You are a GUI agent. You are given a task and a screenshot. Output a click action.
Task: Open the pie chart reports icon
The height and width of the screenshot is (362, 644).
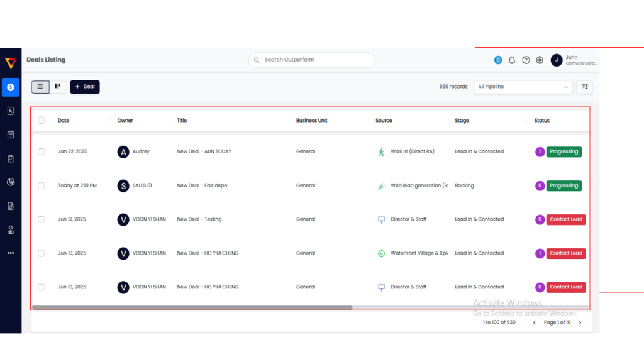(10, 182)
